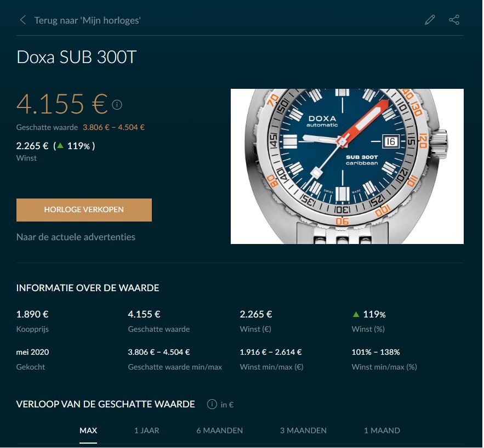This screenshot has width=484, height=448.
Task: Go back via 'Terug naar Mijn horloges'
Action: pos(87,20)
